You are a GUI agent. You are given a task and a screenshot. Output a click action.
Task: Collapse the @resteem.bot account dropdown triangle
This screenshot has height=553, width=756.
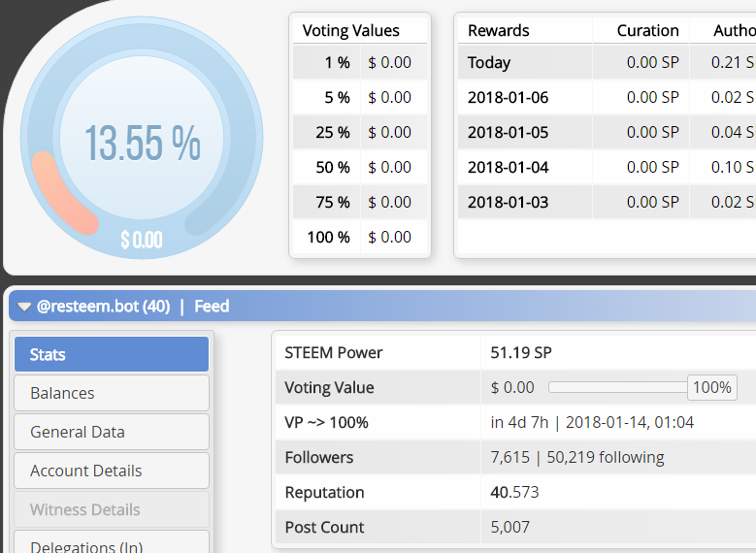pos(23,307)
